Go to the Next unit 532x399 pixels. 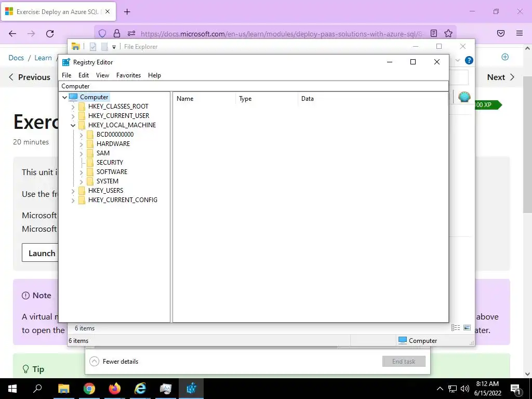pos(501,77)
